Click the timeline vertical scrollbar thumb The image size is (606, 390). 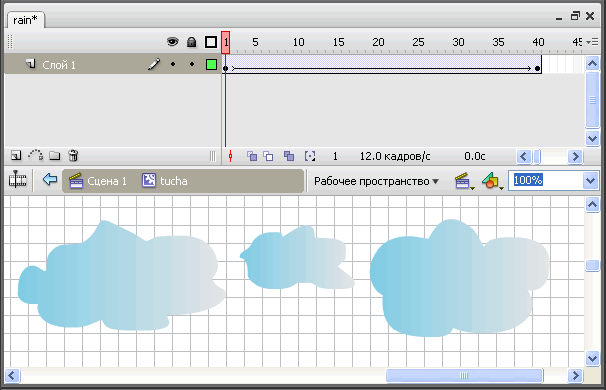click(x=592, y=100)
